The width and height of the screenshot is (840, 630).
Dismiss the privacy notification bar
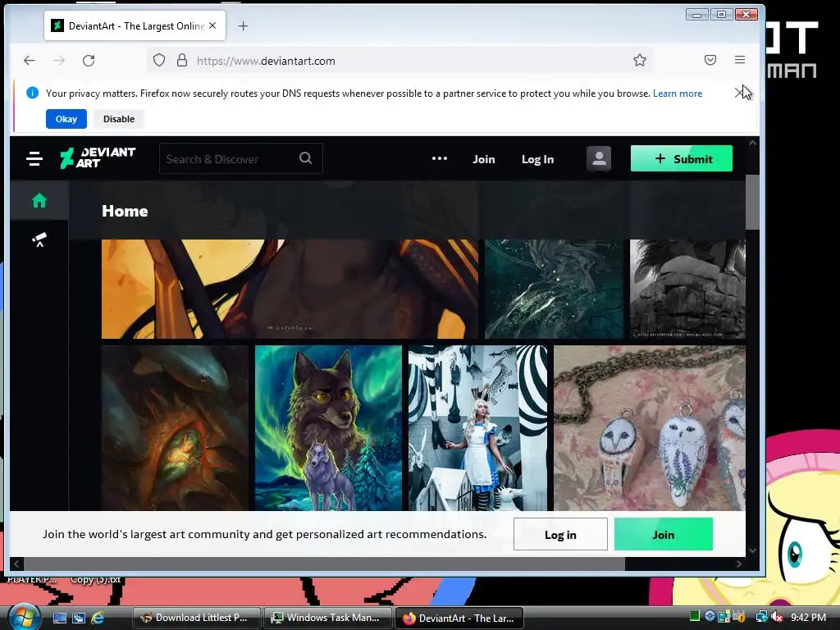[x=739, y=94]
